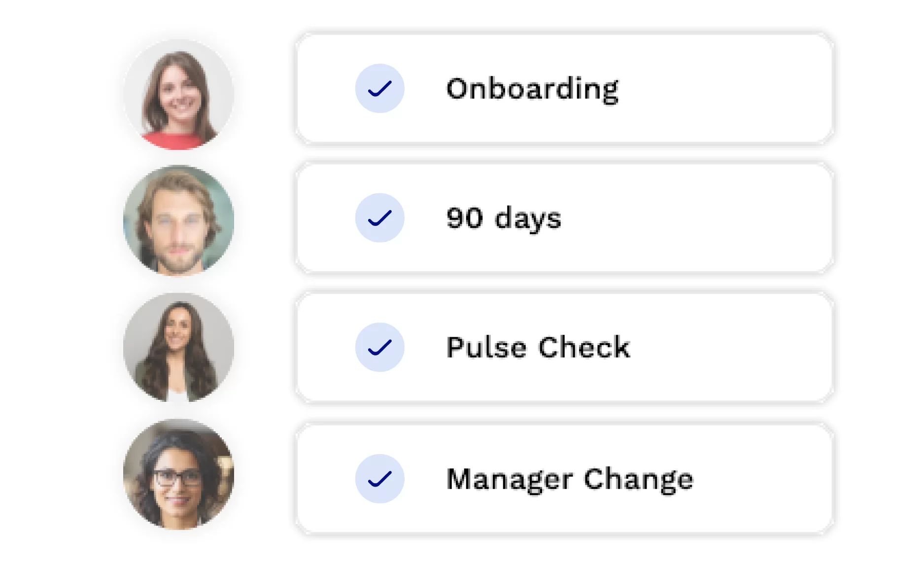Select the avatar beside Manager Change card
This screenshot has width=924, height=565.
click(x=178, y=474)
